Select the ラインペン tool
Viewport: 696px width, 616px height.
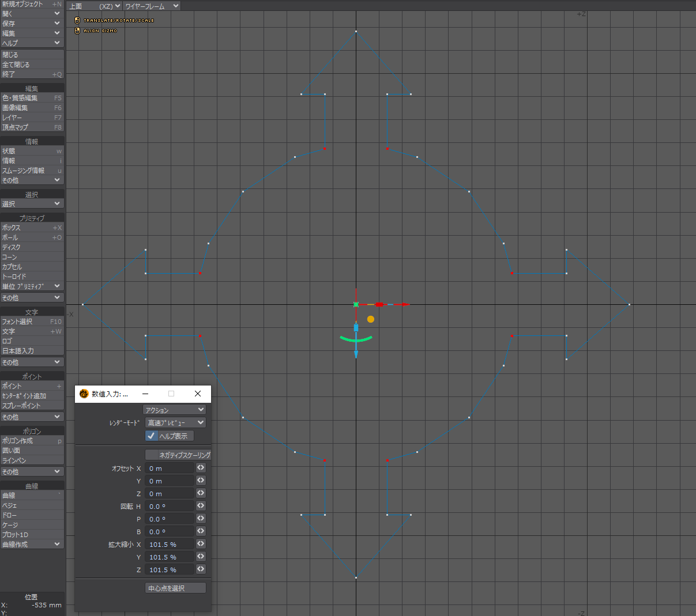click(x=32, y=460)
